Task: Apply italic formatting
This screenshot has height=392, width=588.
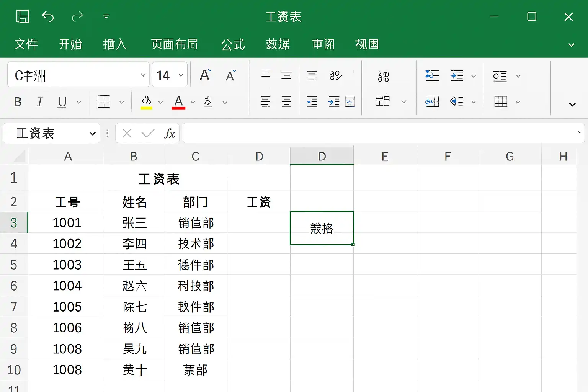Action: (39, 102)
